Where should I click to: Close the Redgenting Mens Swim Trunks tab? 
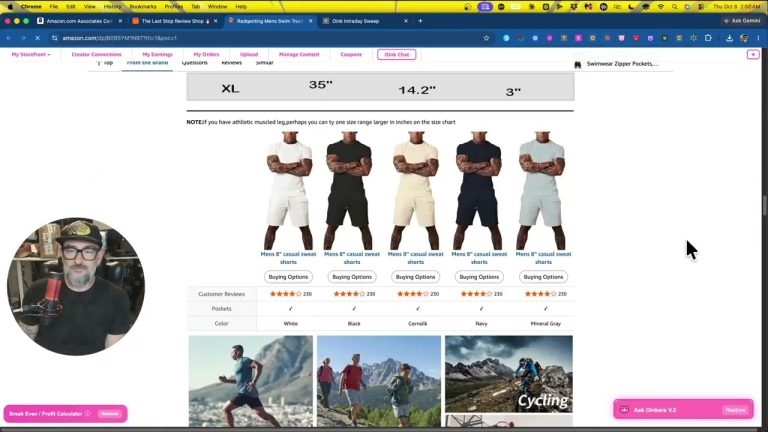click(x=311, y=21)
